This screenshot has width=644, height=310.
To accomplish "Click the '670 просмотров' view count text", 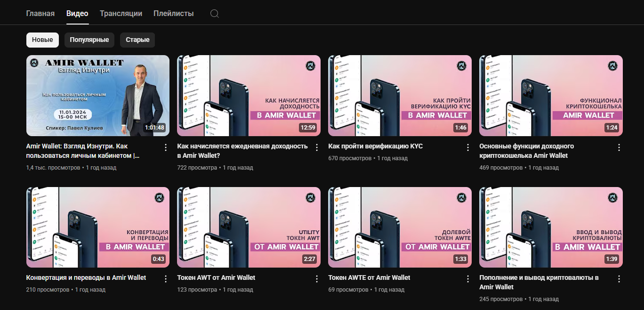I will click(x=350, y=158).
